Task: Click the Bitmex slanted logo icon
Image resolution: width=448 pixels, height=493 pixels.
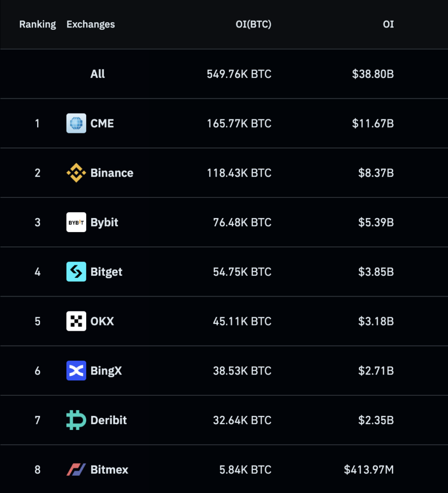Action: [x=76, y=469]
